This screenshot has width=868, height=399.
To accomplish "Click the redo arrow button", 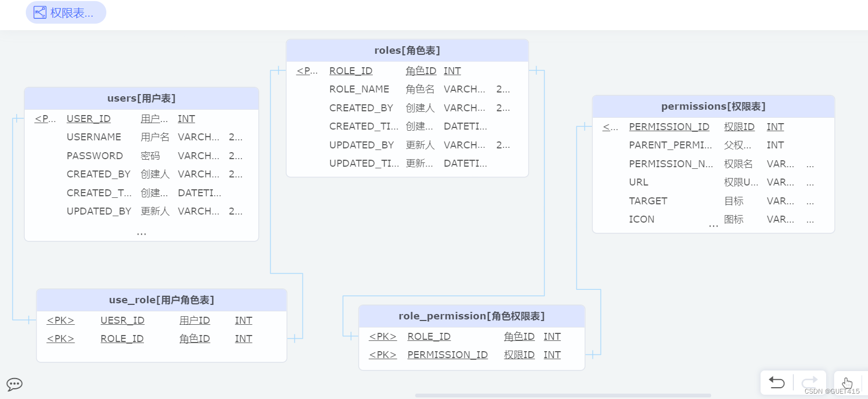I will [809, 382].
